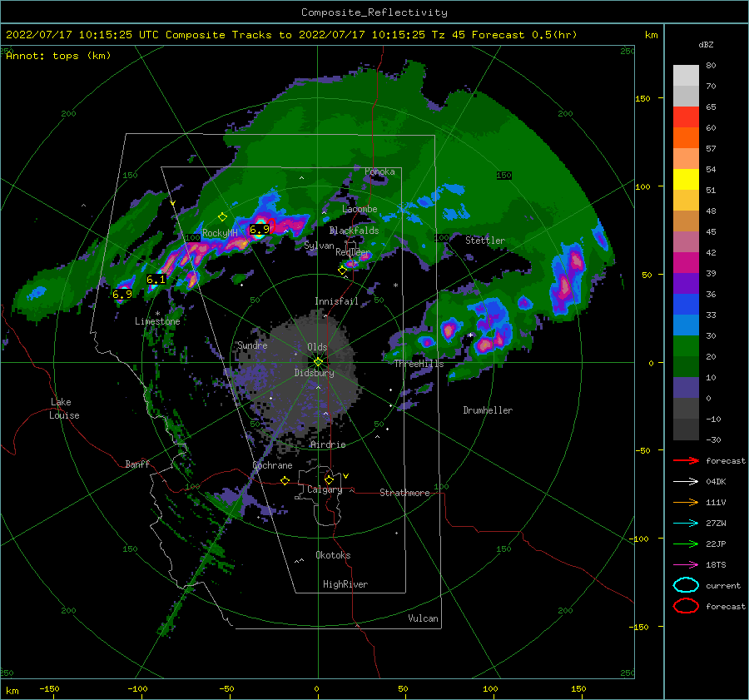Click the 'Forecast 0.5(hr)' header text
The width and height of the screenshot is (749, 700).
(524, 35)
